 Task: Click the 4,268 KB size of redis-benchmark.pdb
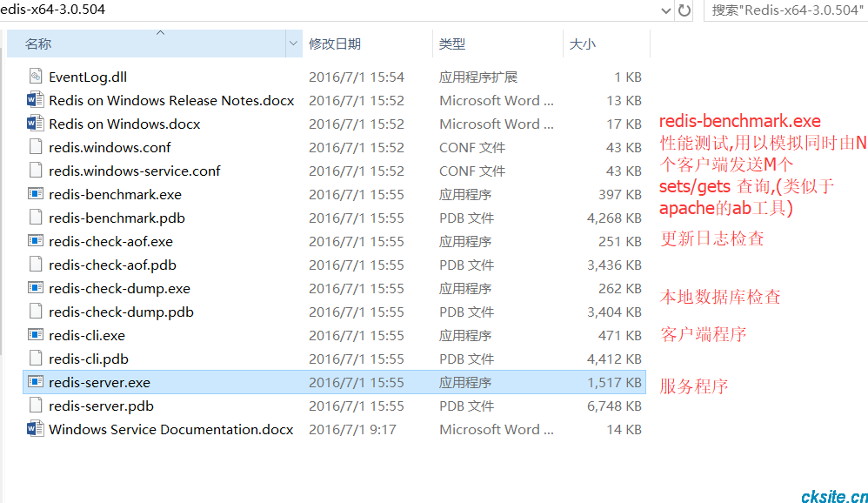point(614,218)
